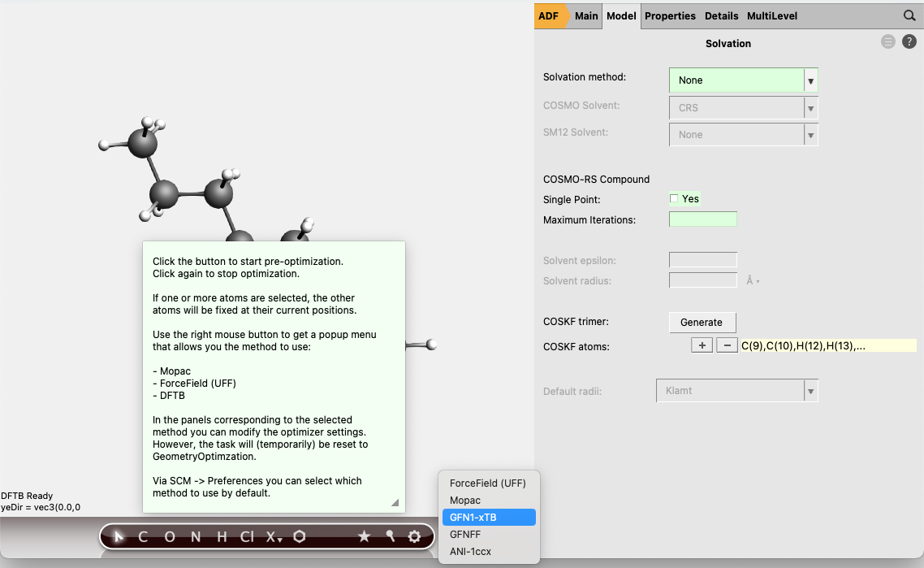The height and width of the screenshot is (568, 924).
Task: Click the plus button for COSKF atoms
Action: [x=702, y=345]
